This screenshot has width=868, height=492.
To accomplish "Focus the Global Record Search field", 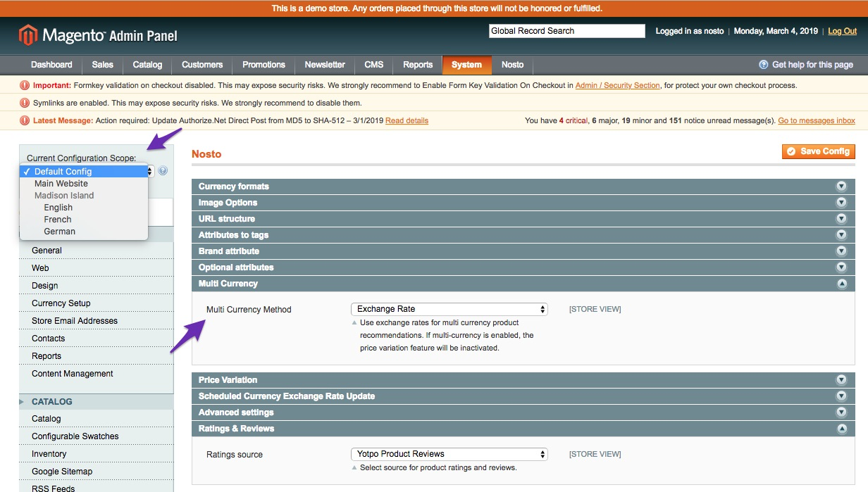I will tap(567, 31).
